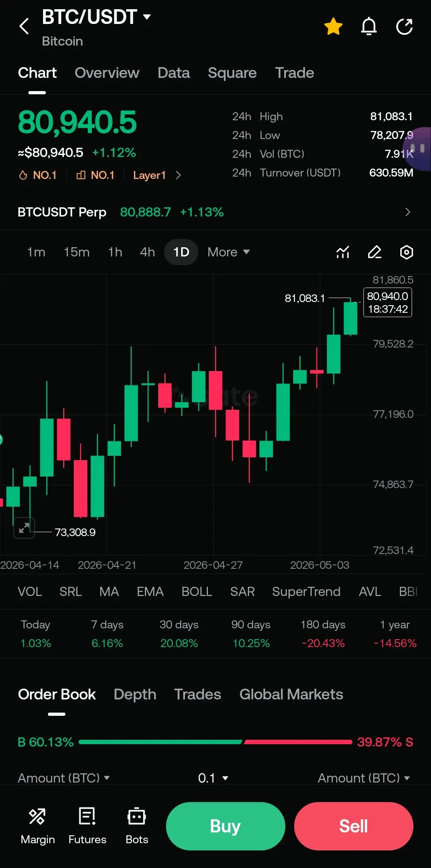431x868 pixels.
Task: Open the chart indicators icon
Action: pyautogui.click(x=343, y=252)
